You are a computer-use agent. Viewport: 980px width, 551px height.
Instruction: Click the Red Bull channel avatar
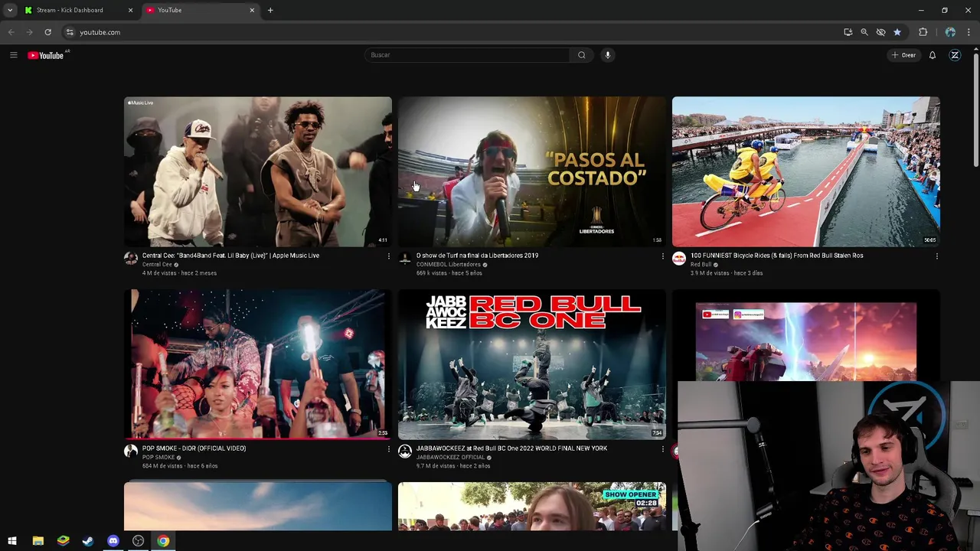pyautogui.click(x=679, y=259)
